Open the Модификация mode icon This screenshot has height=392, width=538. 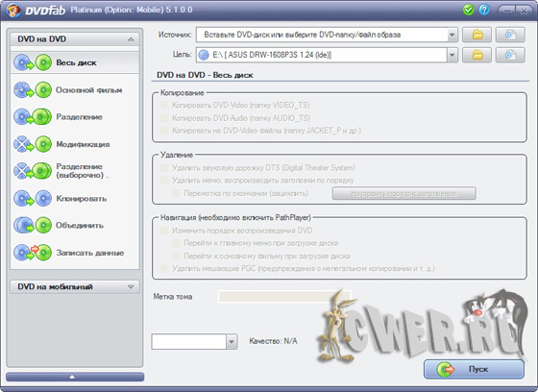click(33, 144)
